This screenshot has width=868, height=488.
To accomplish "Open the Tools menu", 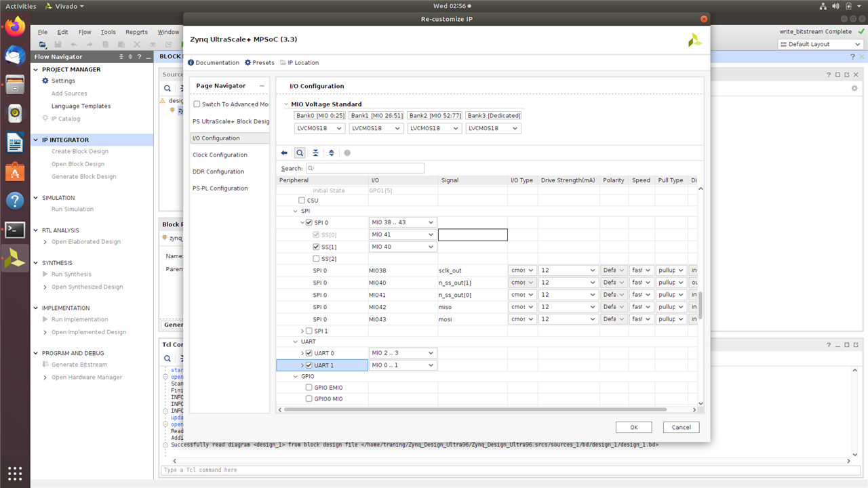I will (108, 32).
